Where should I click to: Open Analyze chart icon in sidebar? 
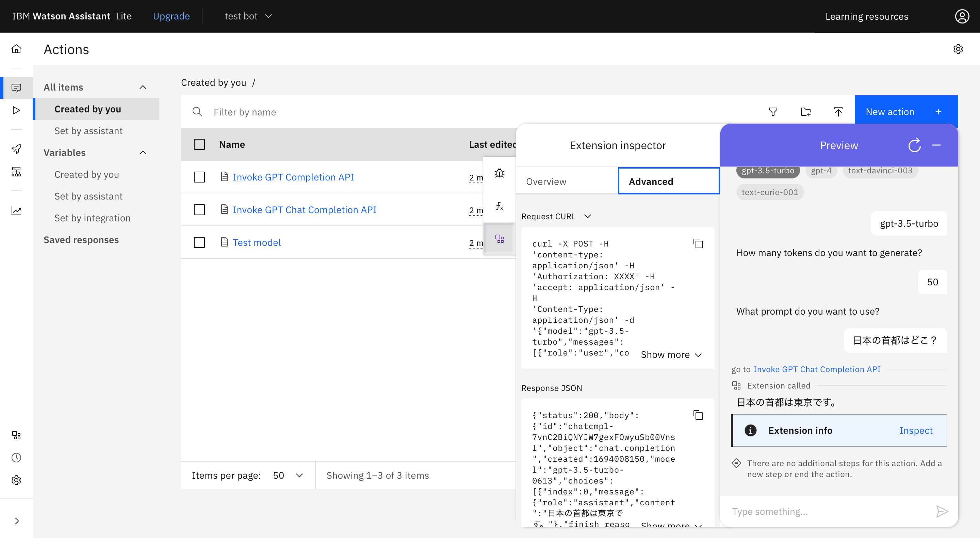pos(16,210)
